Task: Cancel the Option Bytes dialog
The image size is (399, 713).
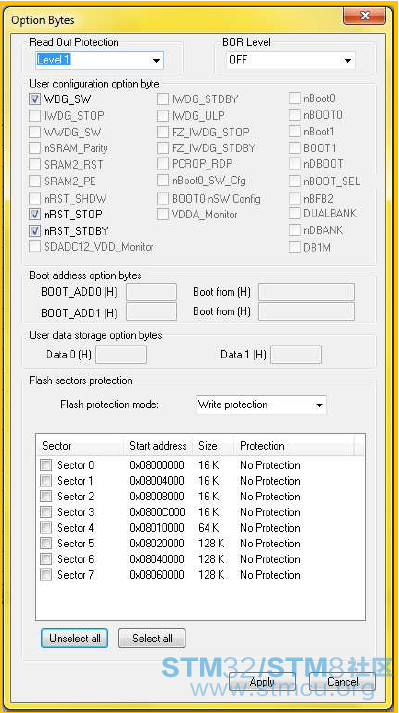Action: (343, 682)
